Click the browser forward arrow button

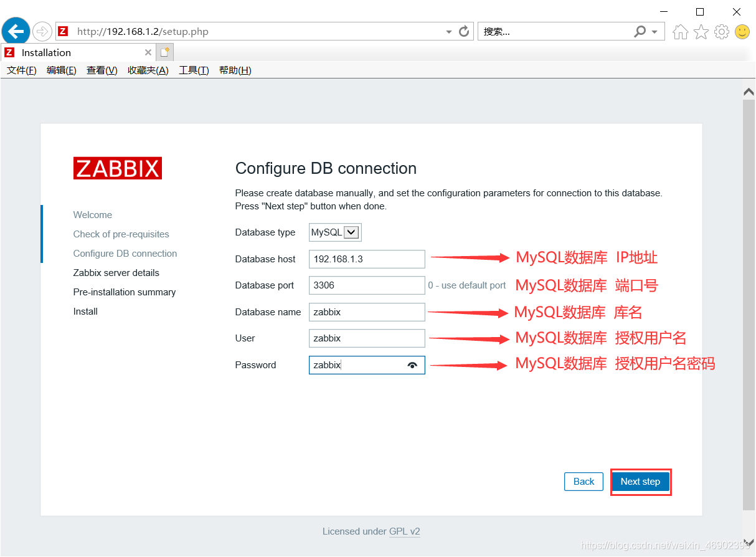[42, 31]
